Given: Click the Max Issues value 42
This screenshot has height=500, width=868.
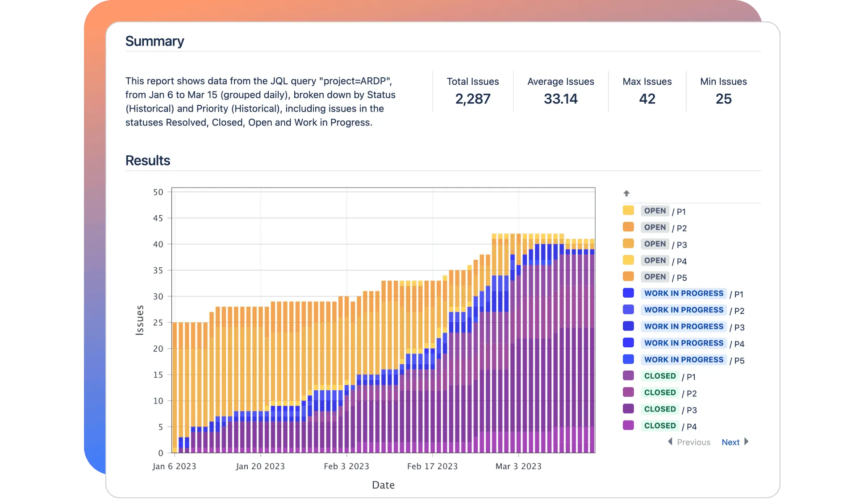Looking at the screenshot, I should tap(647, 99).
